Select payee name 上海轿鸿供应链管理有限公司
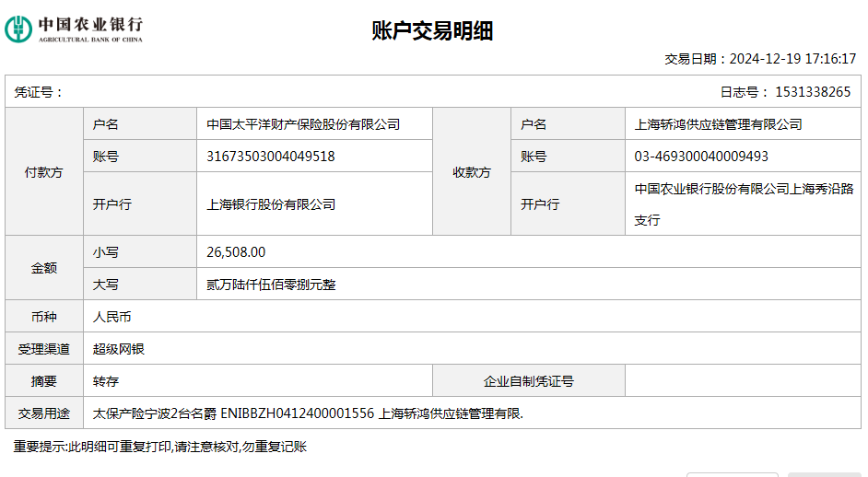 pos(718,124)
